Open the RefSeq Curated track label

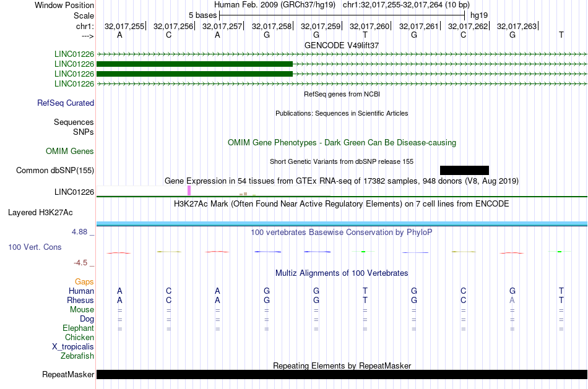[x=66, y=103]
